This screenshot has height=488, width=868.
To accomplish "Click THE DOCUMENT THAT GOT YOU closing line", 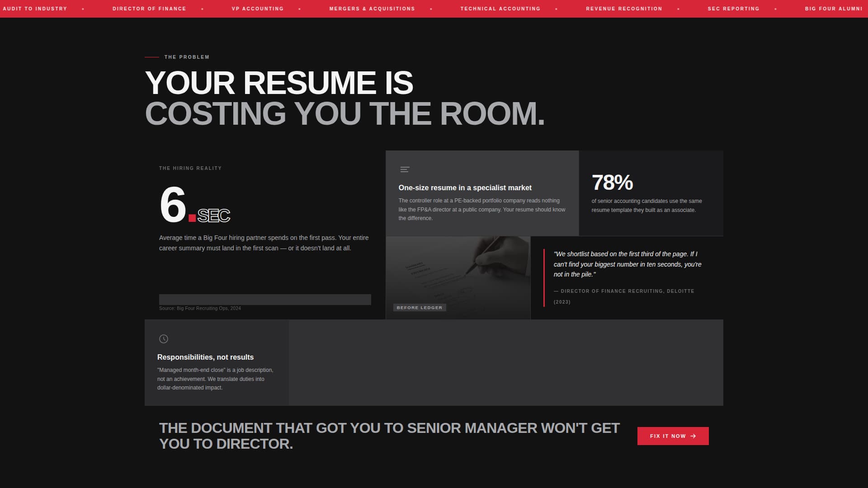I will 389,436.
